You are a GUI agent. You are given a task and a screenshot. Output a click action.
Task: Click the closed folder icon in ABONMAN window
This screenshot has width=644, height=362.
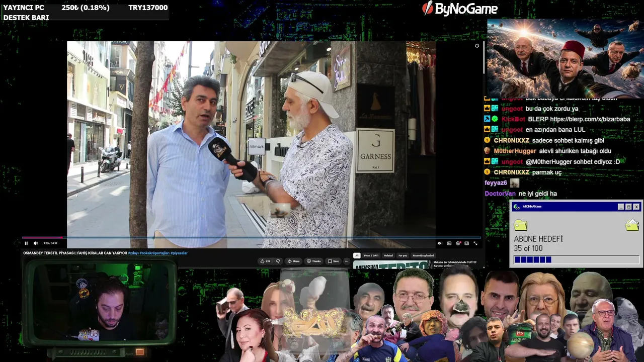pyautogui.click(x=521, y=225)
